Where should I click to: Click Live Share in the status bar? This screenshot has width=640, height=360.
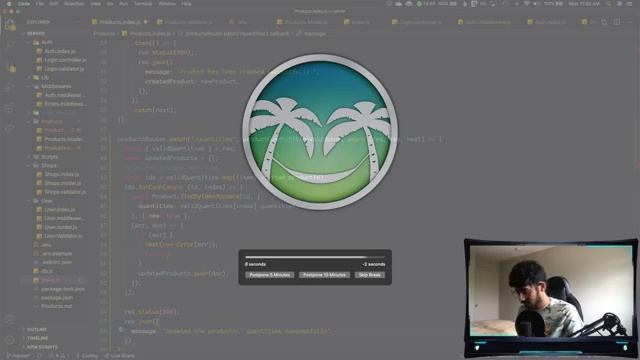pyautogui.click(x=120, y=356)
